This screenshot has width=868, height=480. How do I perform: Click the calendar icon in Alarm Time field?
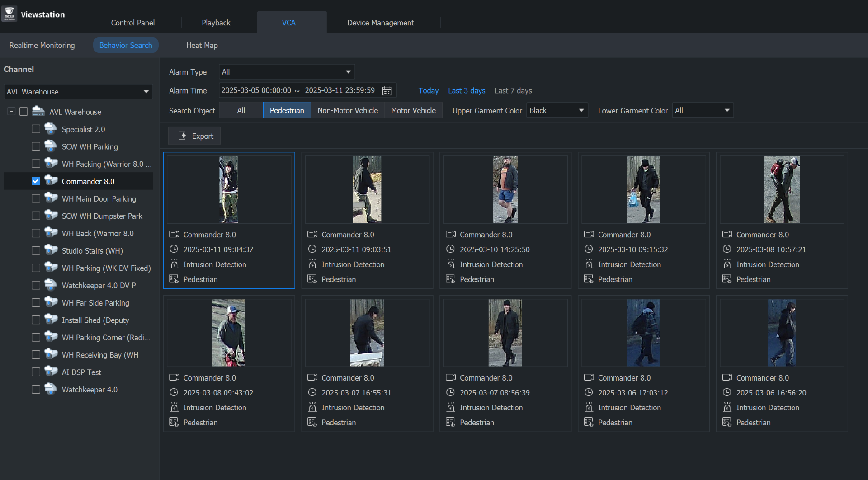point(387,91)
